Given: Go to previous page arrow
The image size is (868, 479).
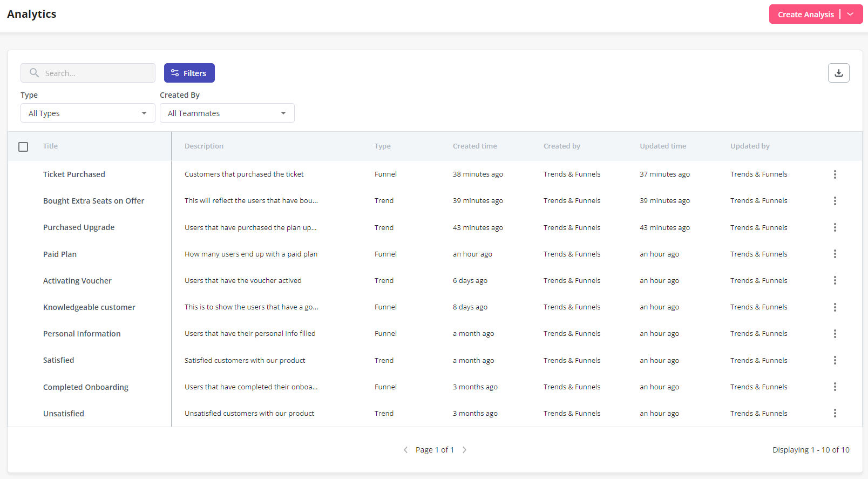Looking at the screenshot, I should [x=405, y=450].
